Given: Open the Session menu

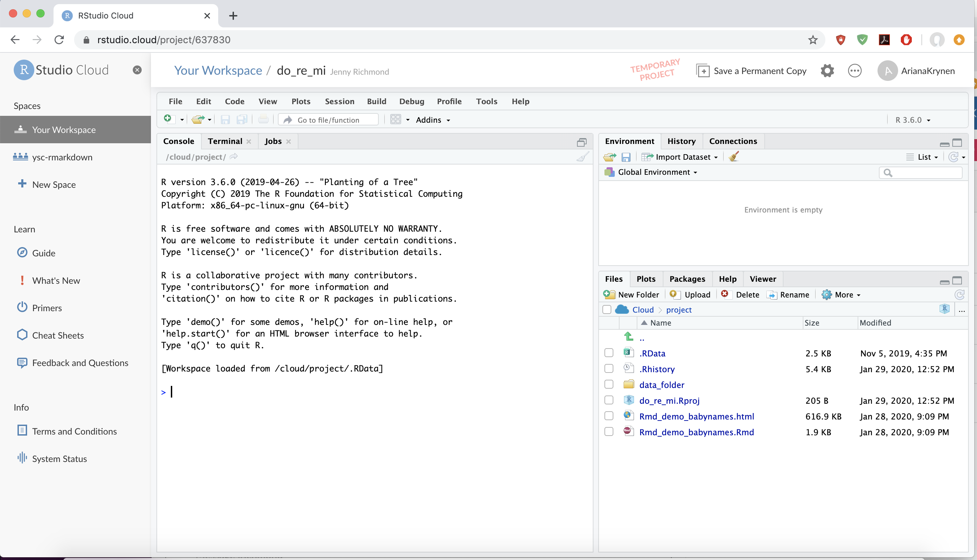Looking at the screenshot, I should pos(339,101).
